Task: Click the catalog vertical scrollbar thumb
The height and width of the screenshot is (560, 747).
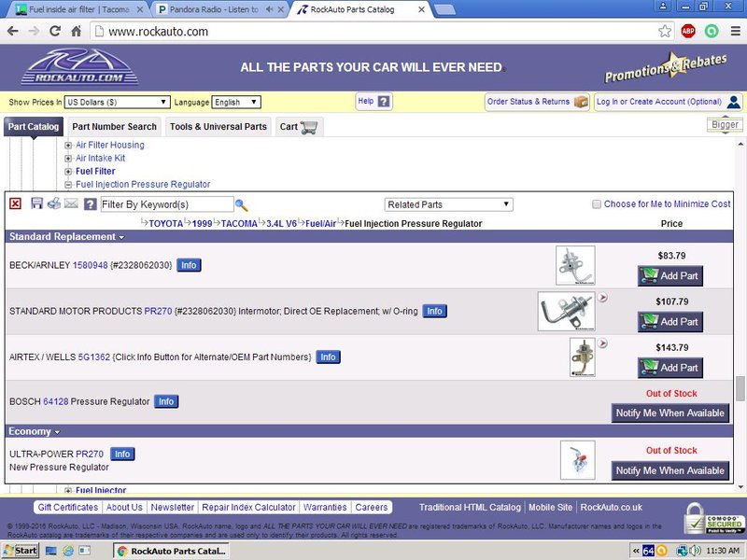Action: click(x=740, y=388)
